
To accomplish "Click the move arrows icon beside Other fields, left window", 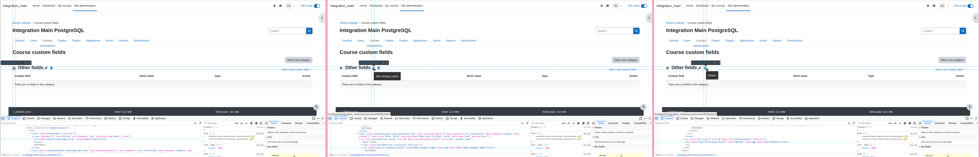I will [x=14, y=68].
